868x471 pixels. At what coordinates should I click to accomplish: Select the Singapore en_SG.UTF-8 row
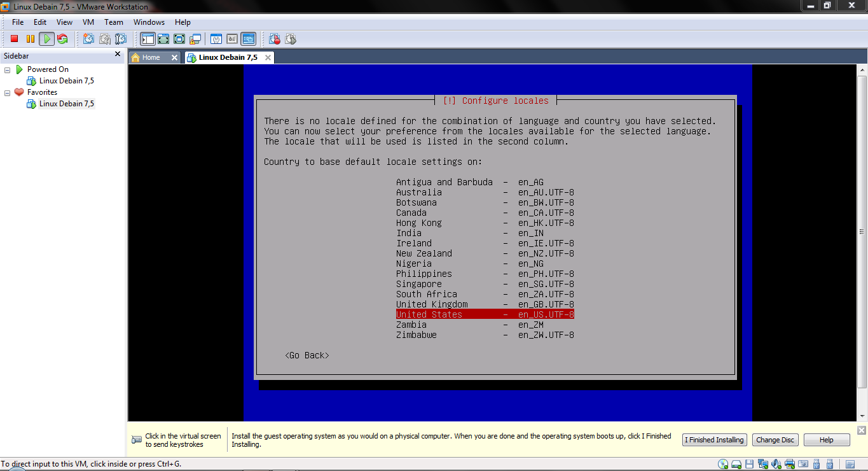(485, 284)
